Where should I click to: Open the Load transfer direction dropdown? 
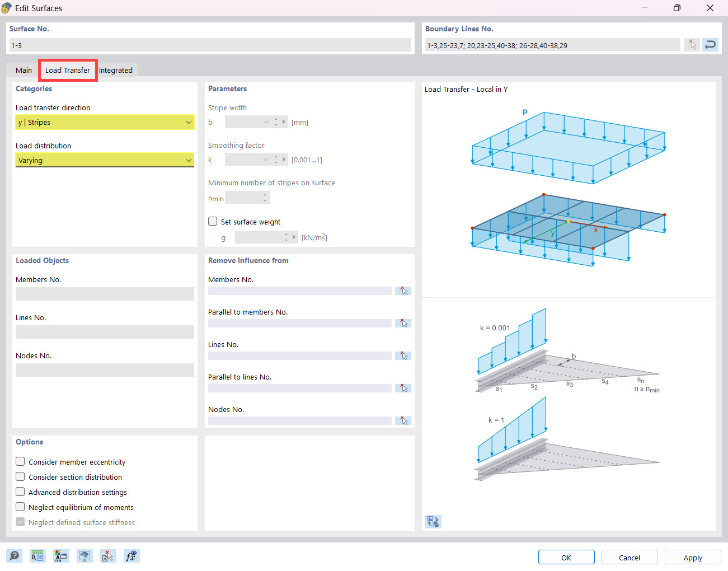(105, 122)
